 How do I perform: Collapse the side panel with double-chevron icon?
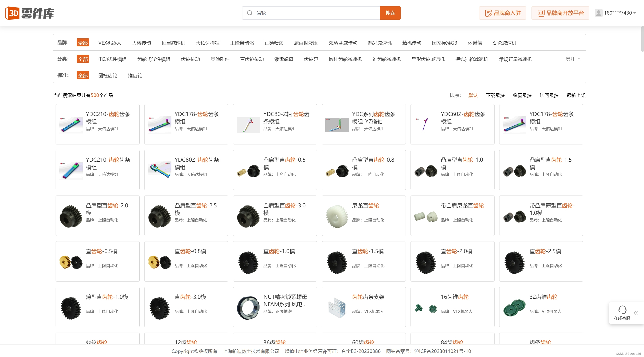[636, 313]
